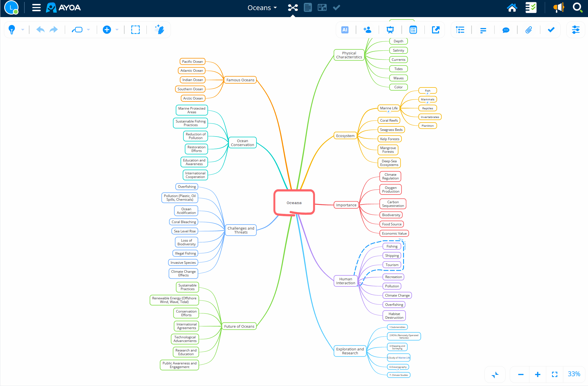The width and height of the screenshot is (588, 386).
Task: Click the Coral Bleaching node
Action: point(184,222)
